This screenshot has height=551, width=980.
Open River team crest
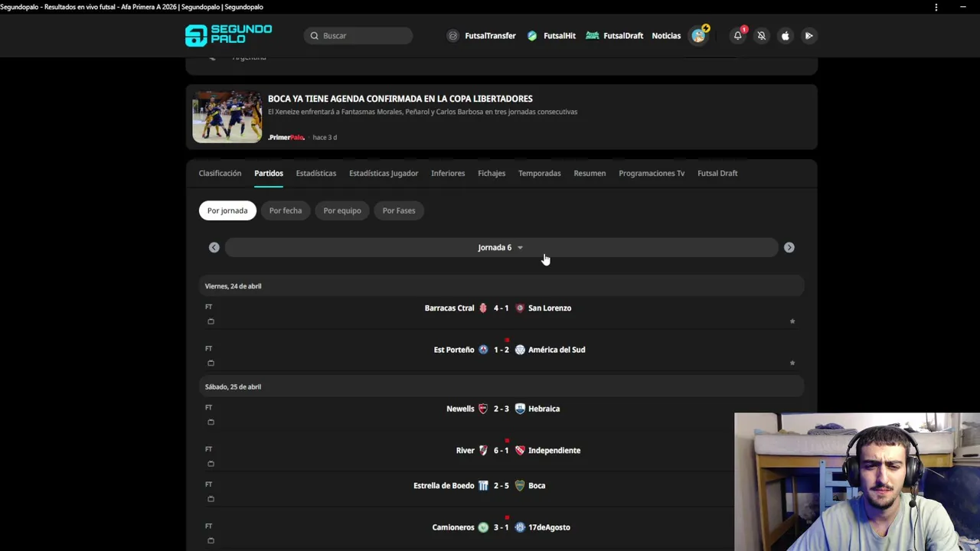point(483,451)
